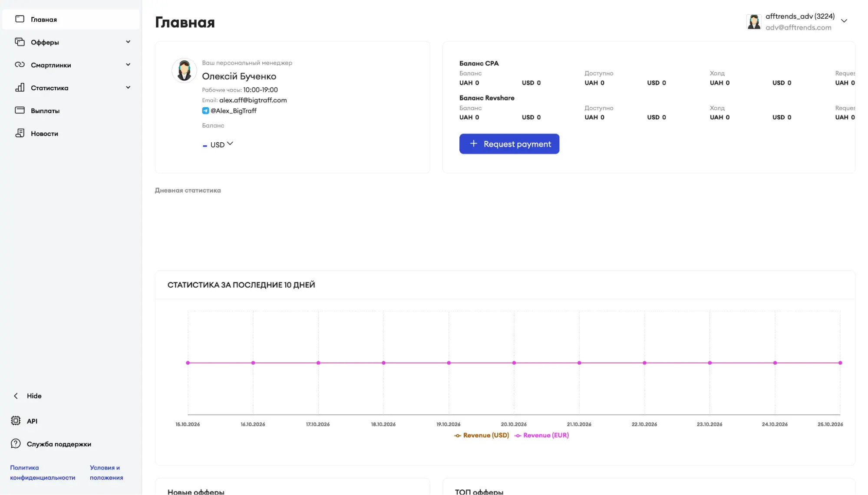Open the Новости menu item

[71, 134]
